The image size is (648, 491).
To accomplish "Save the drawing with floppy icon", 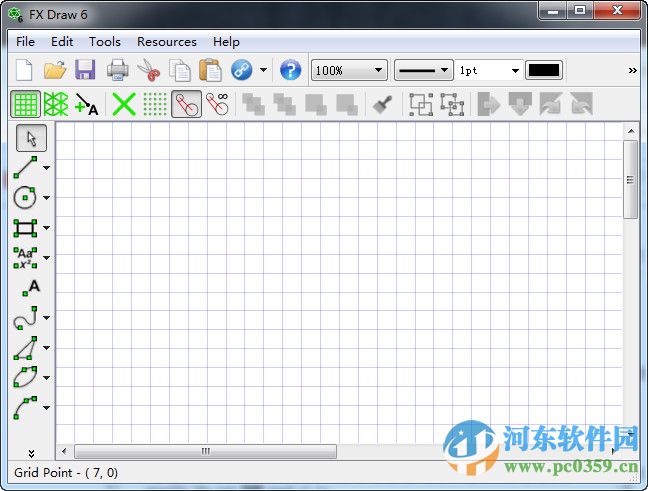I will click(x=85, y=70).
